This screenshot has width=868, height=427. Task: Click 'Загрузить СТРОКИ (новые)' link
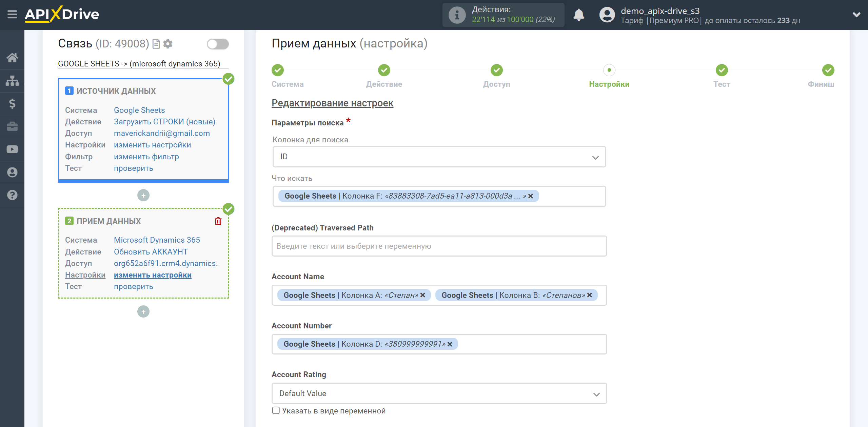[x=164, y=122]
